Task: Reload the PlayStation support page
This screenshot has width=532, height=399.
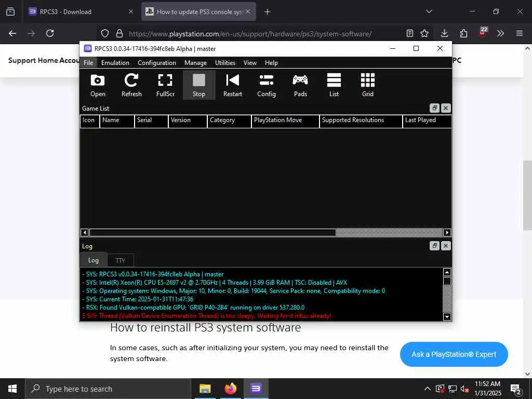Action: [50, 33]
